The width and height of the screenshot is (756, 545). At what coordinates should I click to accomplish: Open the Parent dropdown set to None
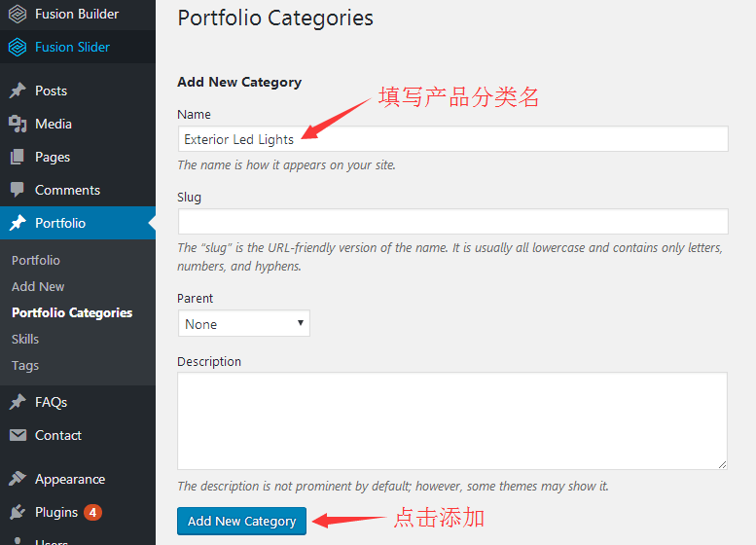point(244,324)
